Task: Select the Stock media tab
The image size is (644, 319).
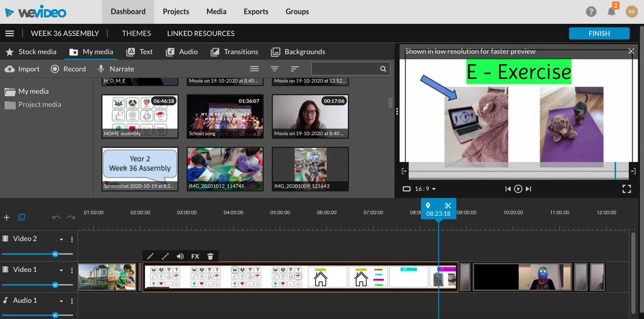Action: pos(31,52)
